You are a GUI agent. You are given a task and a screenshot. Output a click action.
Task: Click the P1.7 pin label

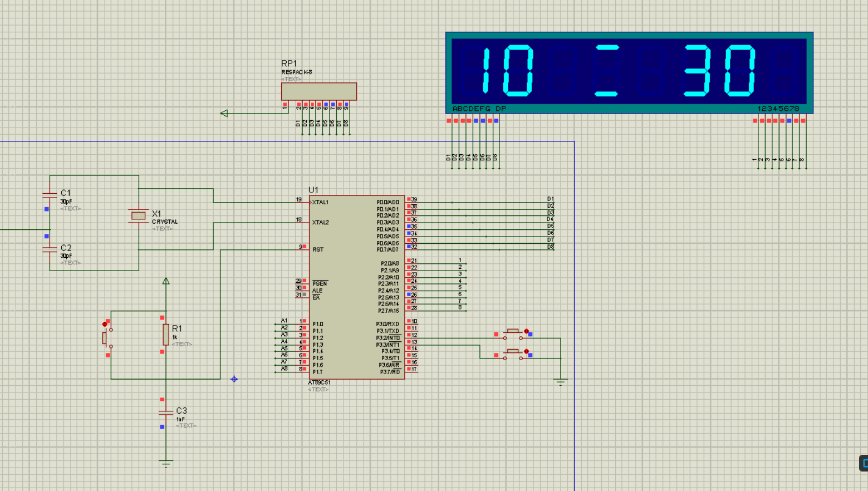317,372
